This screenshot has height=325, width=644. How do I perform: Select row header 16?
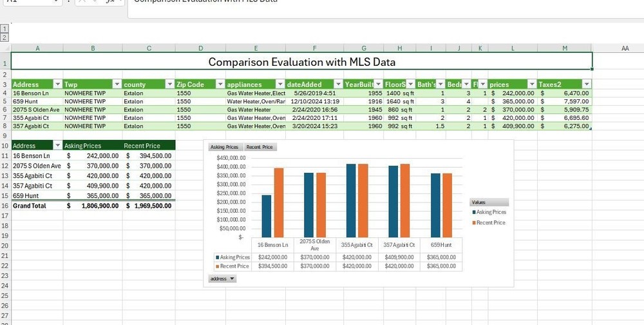pos(5,206)
